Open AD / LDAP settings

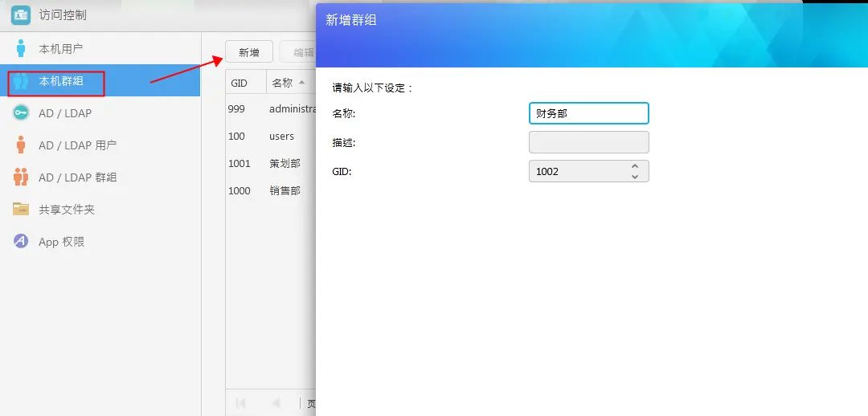pyautogui.click(x=100, y=113)
